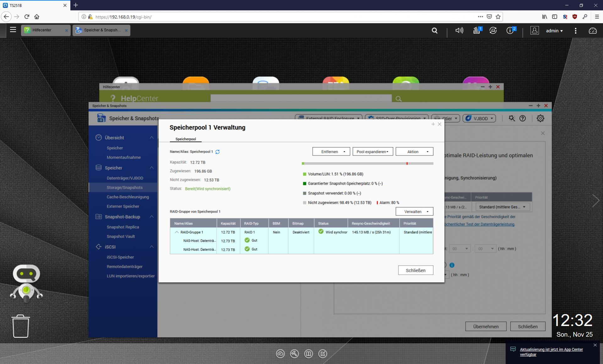Open the dashboard gauge icon

[592, 30]
